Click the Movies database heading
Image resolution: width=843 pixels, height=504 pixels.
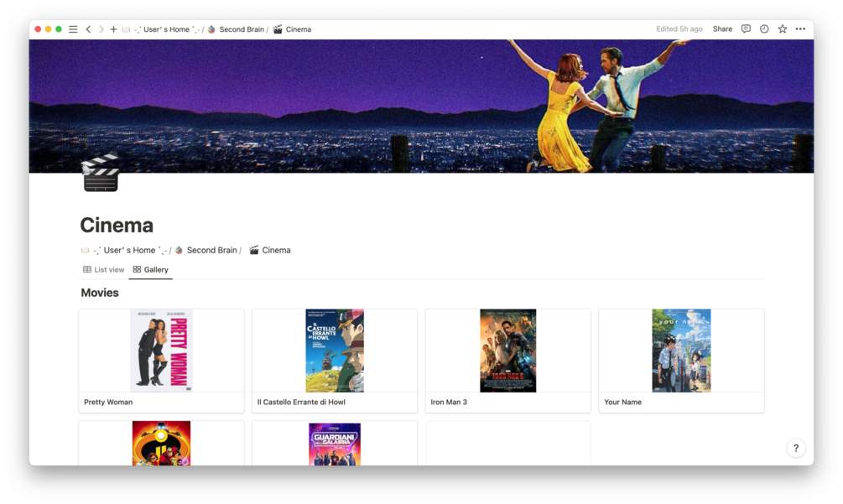pos(100,293)
